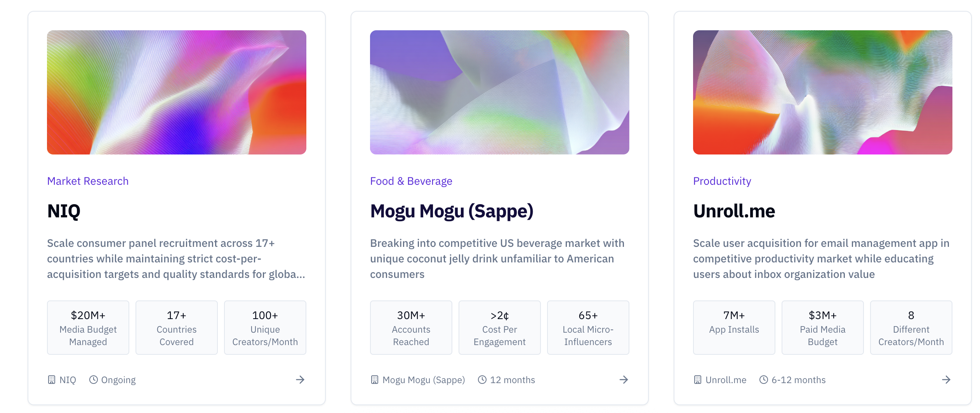Click the NIQ card header artwork
The image size is (980, 413).
(x=176, y=92)
